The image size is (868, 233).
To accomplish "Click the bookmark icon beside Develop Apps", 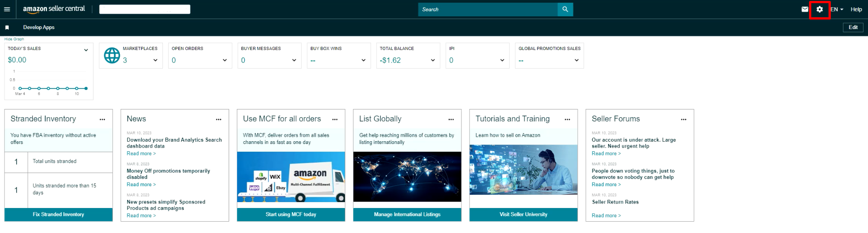I will tap(7, 27).
